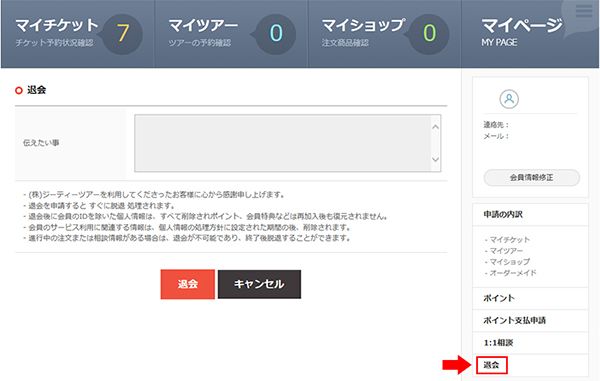Open the マイツアー tab
600x381 pixels.
231,34
